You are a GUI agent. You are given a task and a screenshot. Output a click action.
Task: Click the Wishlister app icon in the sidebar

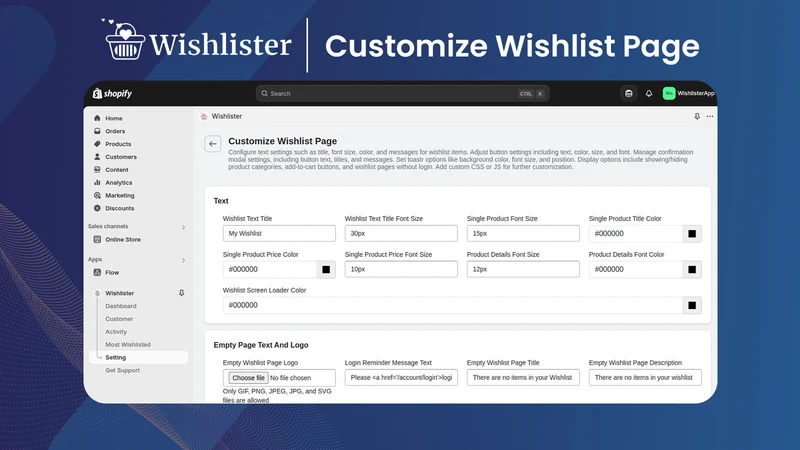(x=97, y=293)
